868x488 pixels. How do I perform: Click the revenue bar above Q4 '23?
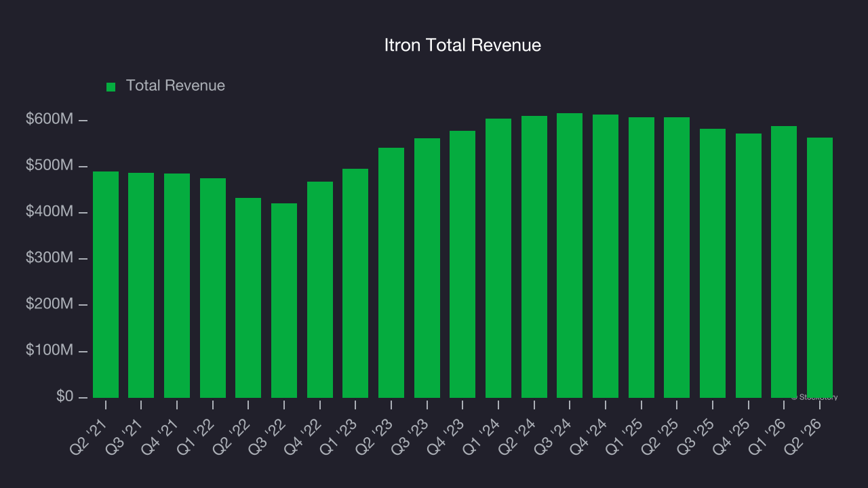point(462,264)
